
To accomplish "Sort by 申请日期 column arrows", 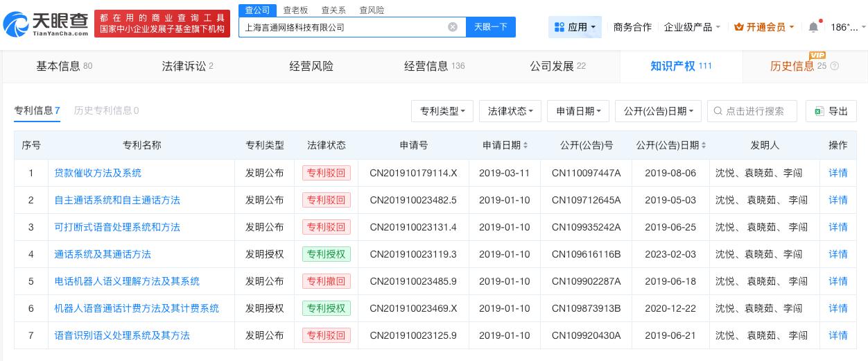I will pos(526,145).
